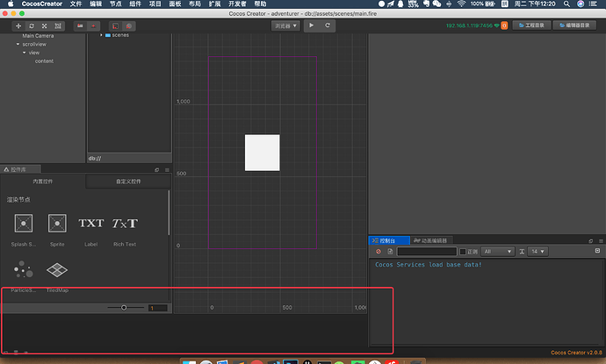Image resolution: width=606 pixels, height=364 pixels.
Task: Click the Rich Text node icon
Action: 125,224
